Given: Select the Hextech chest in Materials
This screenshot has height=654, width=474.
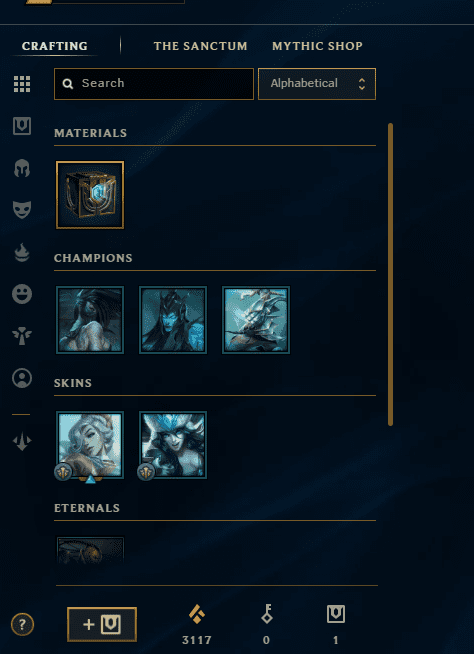Looking at the screenshot, I should tap(90, 195).
